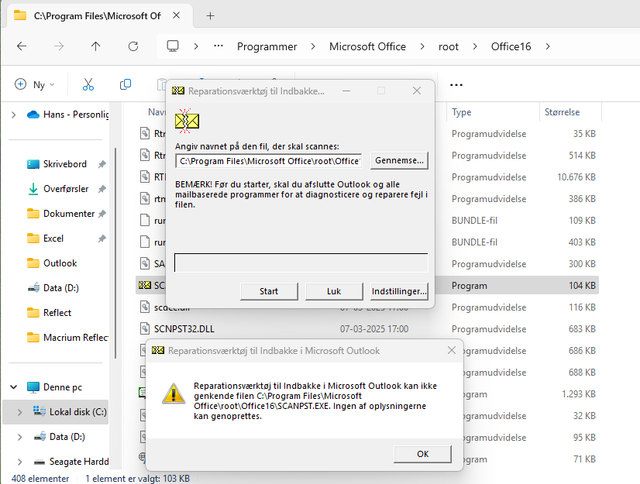Unpin icon next to Overførsler
Image resolution: width=640 pixels, height=484 pixels.
click(x=102, y=189)
